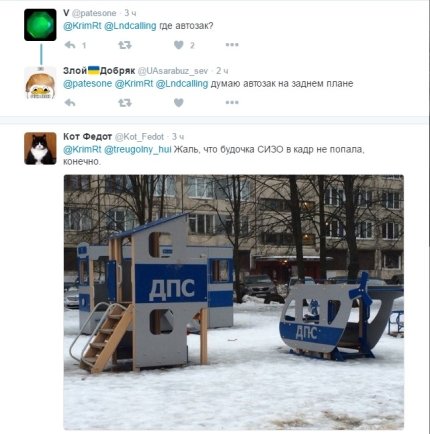Reply to Злой Добряк's tweet
The height and width of the screenshot is (434, 430).
click(70, 103)
